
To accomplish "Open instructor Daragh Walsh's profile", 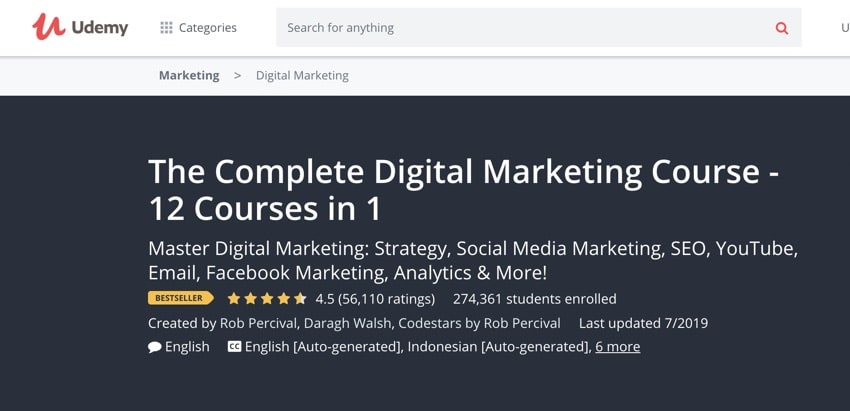I will 349,323.
